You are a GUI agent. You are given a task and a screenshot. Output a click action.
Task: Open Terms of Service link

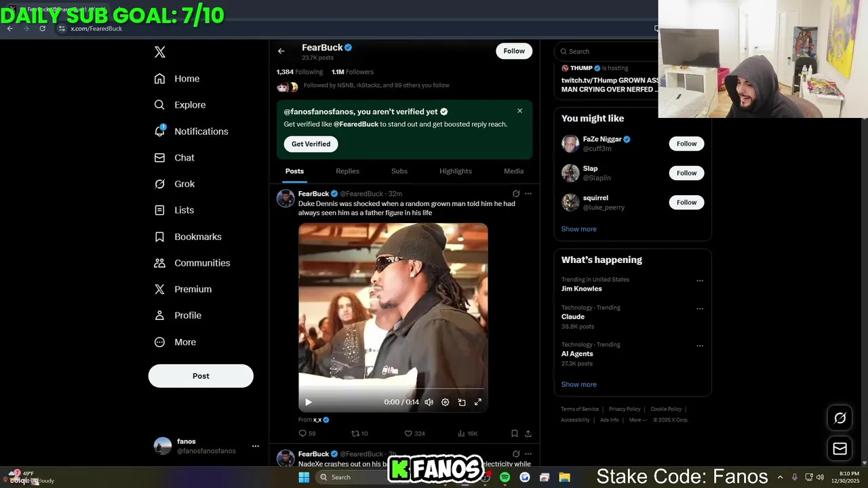pyautogui.click(x=580, y=409)
